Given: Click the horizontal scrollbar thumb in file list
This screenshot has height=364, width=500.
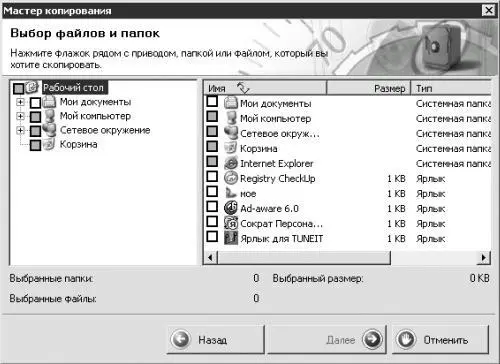Looking at the screenshot, I should [x=304, y=257].
